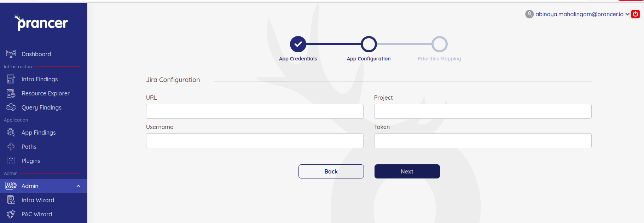This screenshot has height=223, width=644.
Task: Jump to the Priorities Mapping step
Action: 440,44
